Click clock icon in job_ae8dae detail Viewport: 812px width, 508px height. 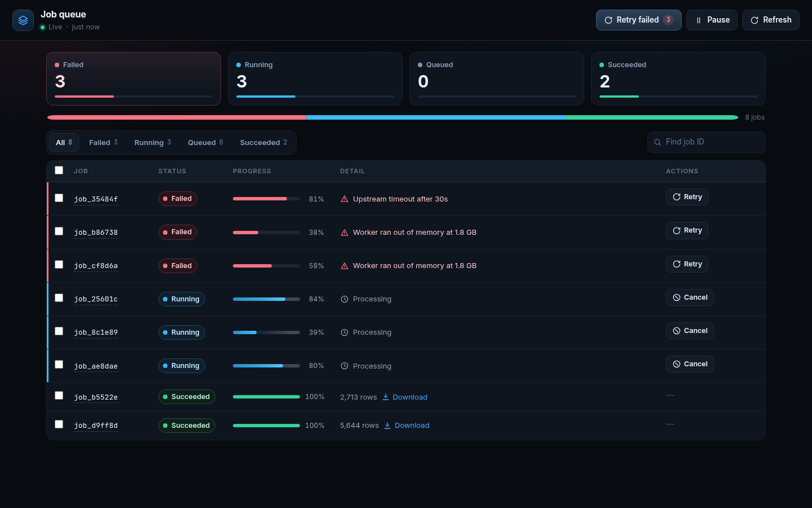point(345,366)
